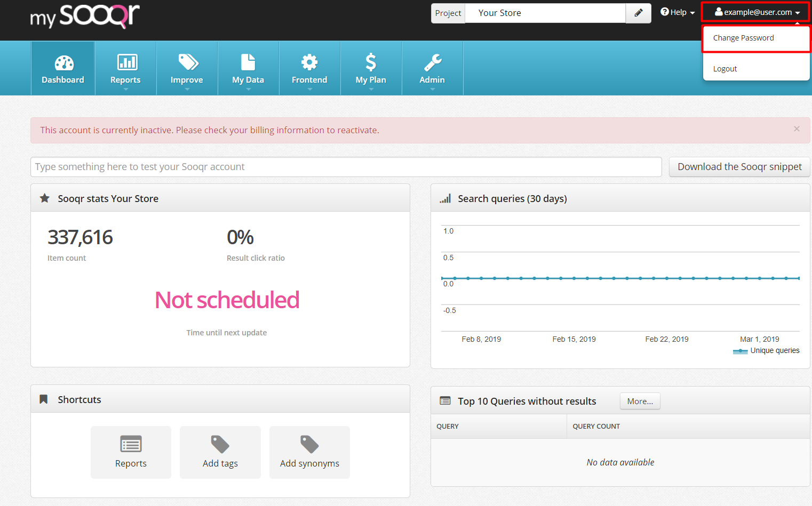
Task: Expand the My Data menu arrow
Action: pyautogui.click(x=249, y=90)
